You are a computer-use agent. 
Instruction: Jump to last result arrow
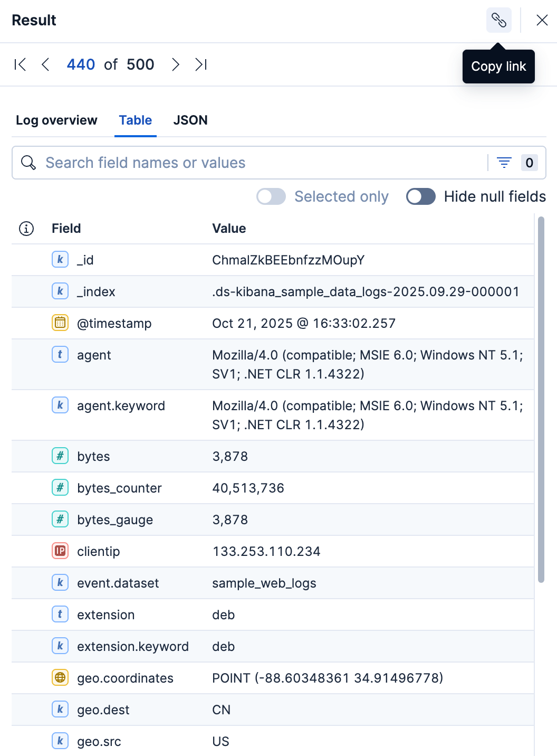[201, 64]
